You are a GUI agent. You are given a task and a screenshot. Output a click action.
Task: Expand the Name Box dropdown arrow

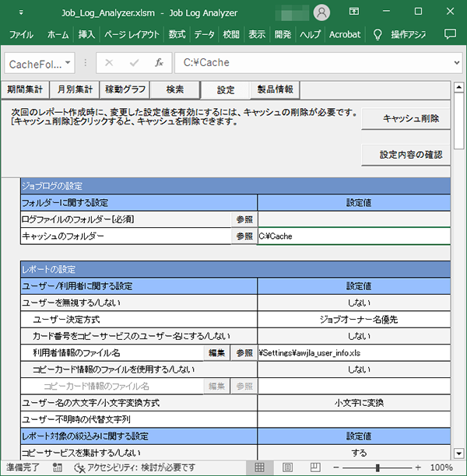[x=68, y=63]
